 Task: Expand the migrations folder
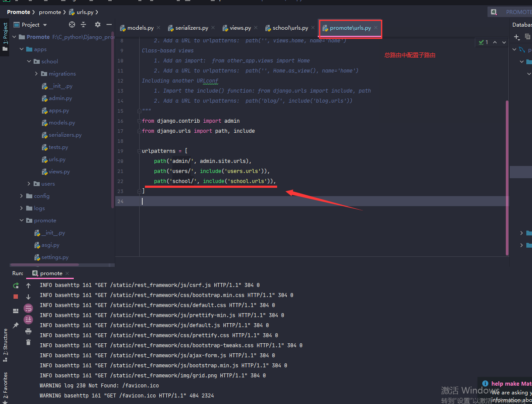tap(36, 74)
